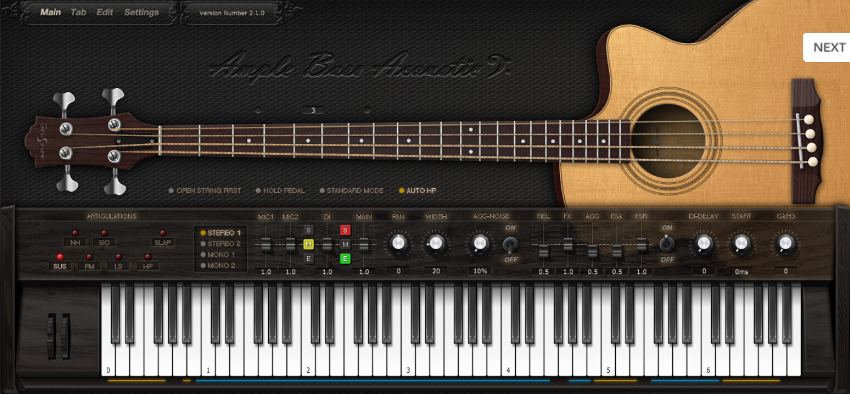Click the yellow M mute button

pos(308,244)
